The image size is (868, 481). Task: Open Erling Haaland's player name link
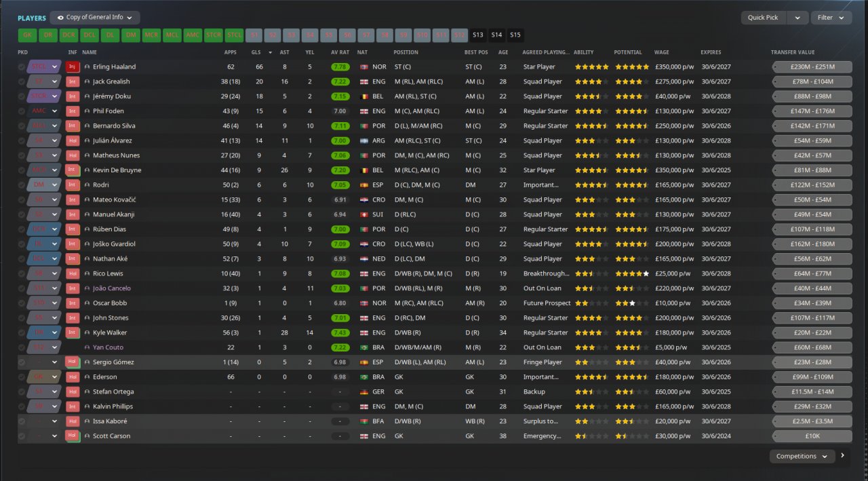pyautogui.click(x=115, y=66)
